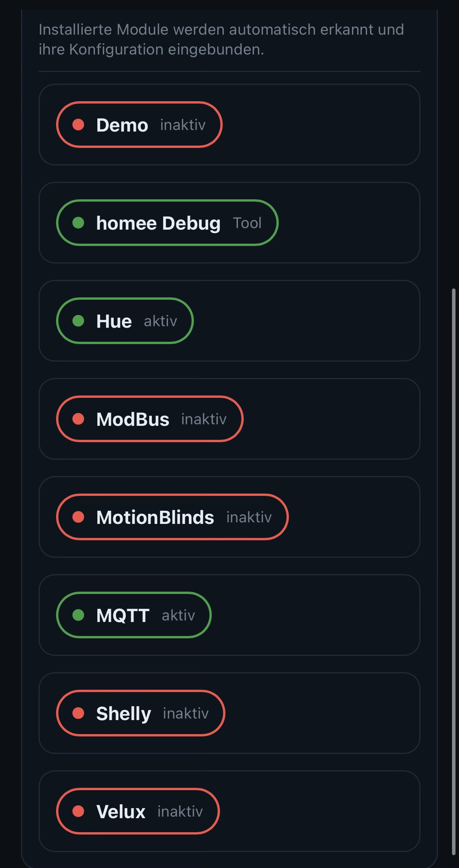Click the red status dot beside Shelly

pyautogui.click(x=78, y=713)
